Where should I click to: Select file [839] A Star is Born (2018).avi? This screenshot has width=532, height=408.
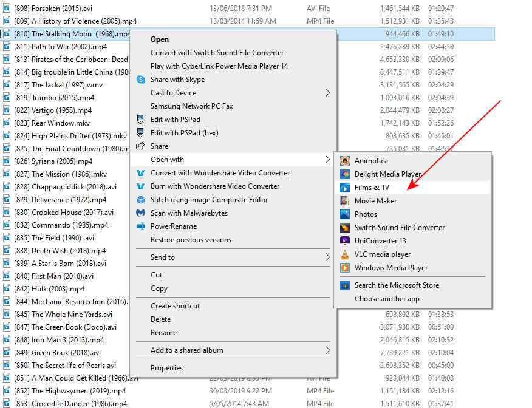(60, 263)
